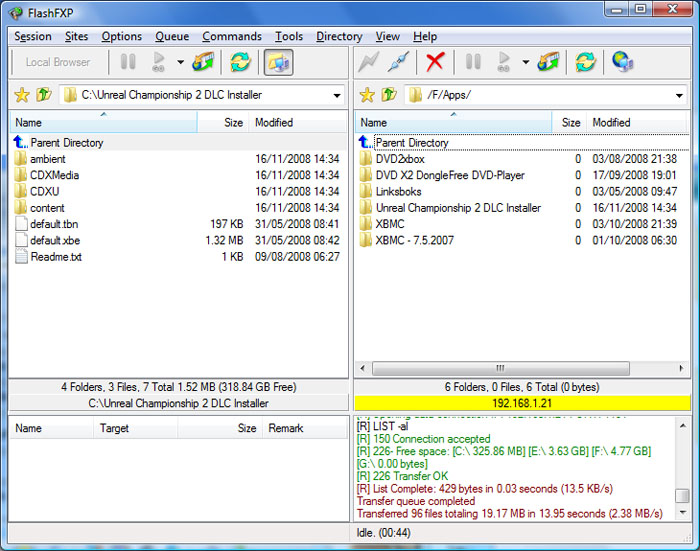This screenshot has width=700, height=551.
Task: Click the Local Browser button
Action: (58, 62)
